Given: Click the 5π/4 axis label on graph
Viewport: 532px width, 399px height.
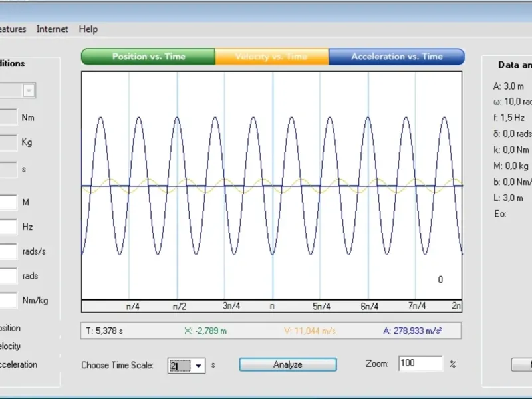Looking at the screenshot, I should [x=321, y=307].
